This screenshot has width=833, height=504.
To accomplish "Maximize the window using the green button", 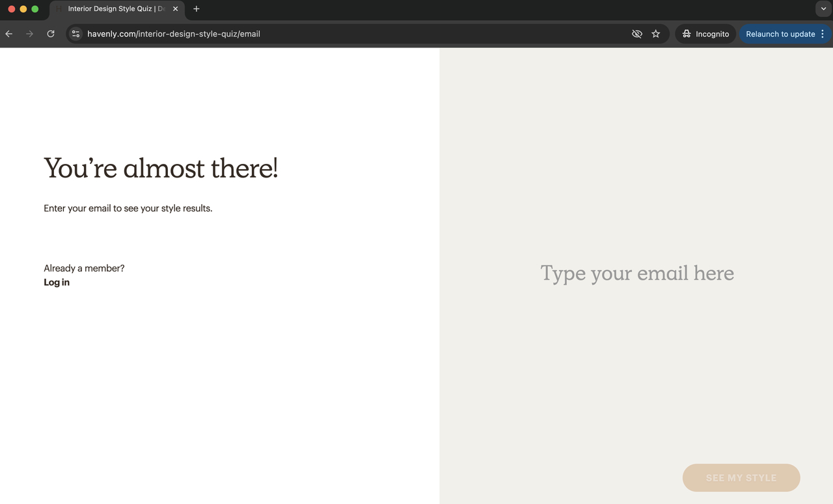I will (x=35, y=9).
